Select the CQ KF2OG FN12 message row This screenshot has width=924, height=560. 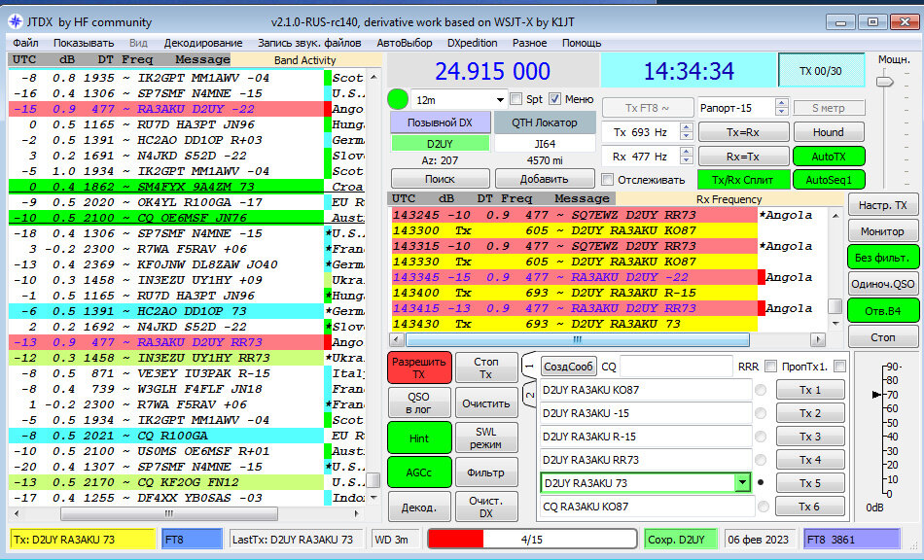point(166,482)
